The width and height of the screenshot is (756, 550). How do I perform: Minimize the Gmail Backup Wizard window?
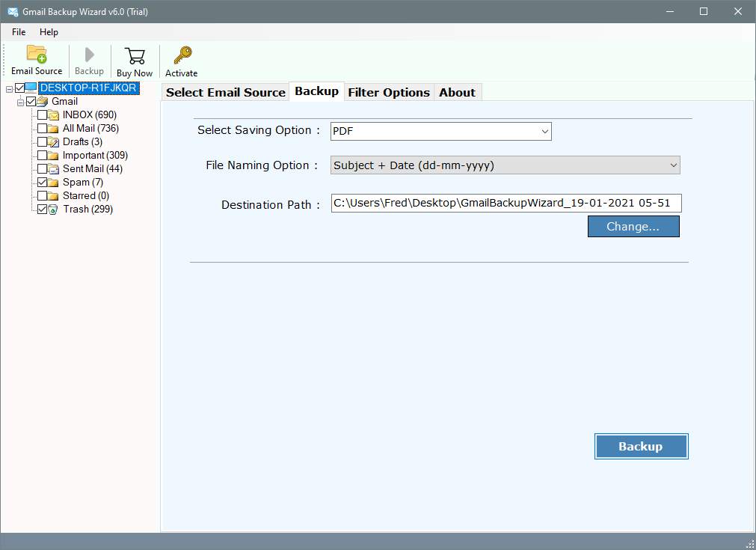(670, 11)
